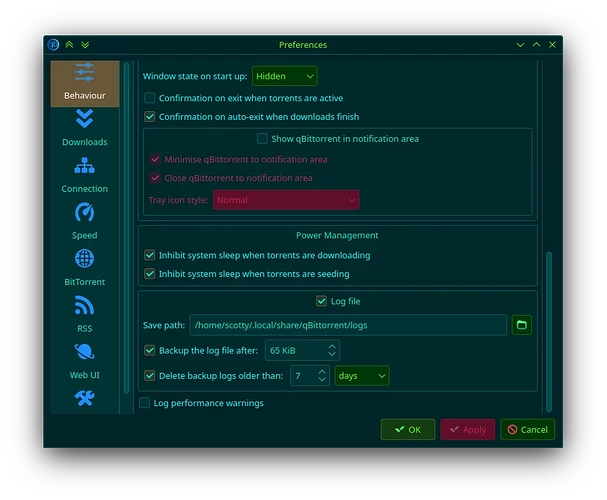The width and height of the screenshot is (607, 500).
Task: Minimize the Preferences window
Action: click(521, 45)
